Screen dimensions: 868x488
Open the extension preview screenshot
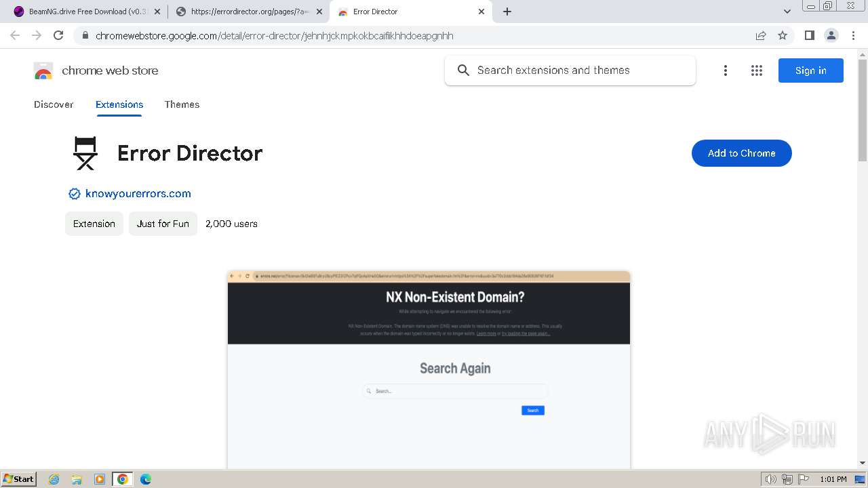tap(429, 369)
